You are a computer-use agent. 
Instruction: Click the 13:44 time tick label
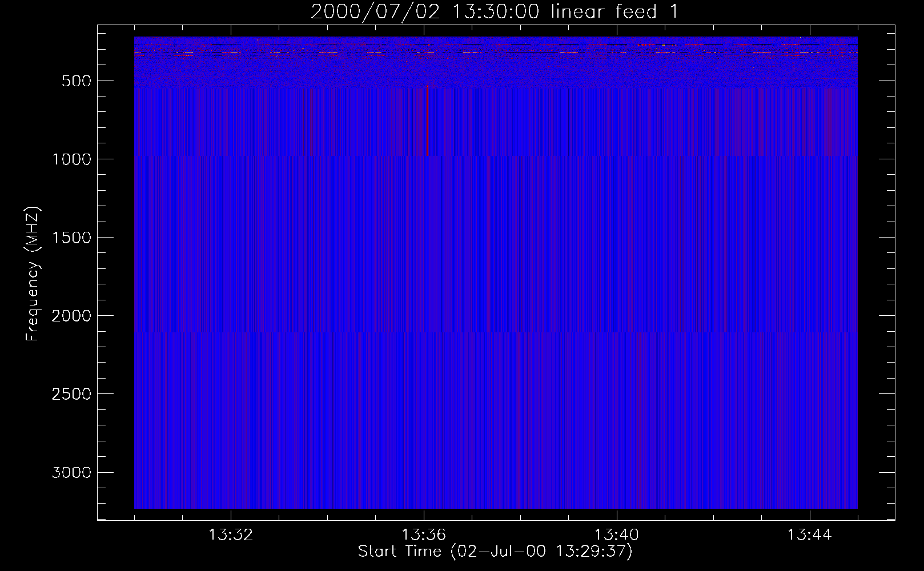(810, 535)
